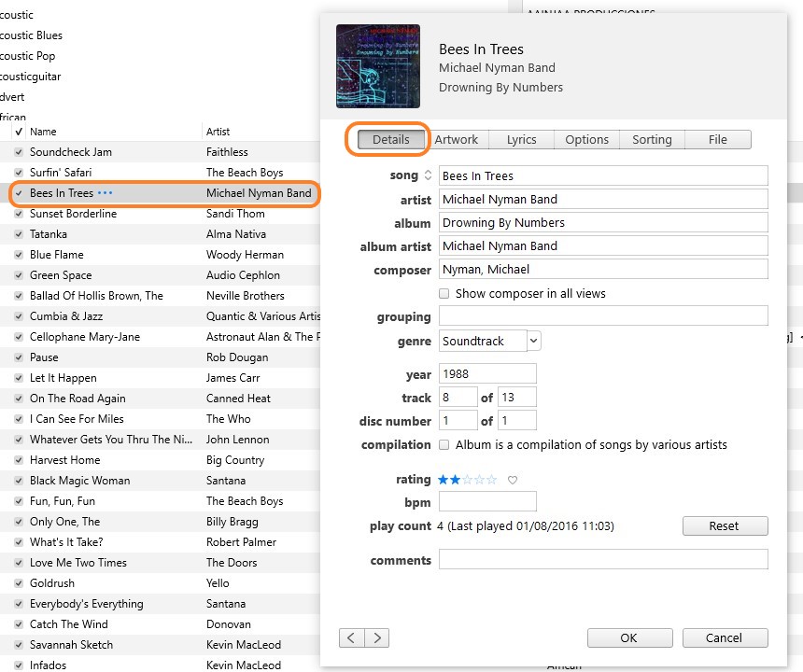Viewport: 803px width, 672px height.
Task: Click the disc number field
Action: [458, 421]
